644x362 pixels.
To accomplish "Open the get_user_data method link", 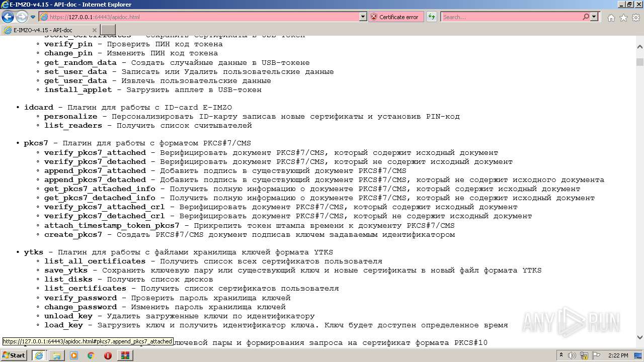I will (75, 81).
